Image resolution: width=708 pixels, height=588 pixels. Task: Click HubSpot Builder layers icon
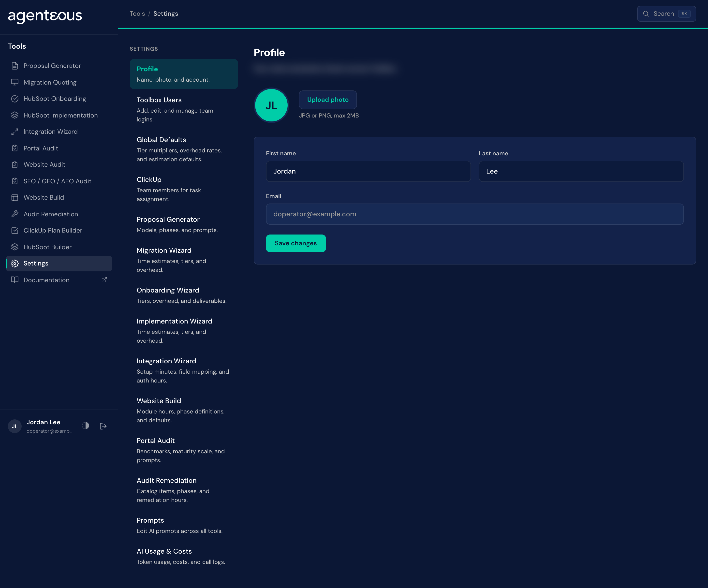[15, 247]
